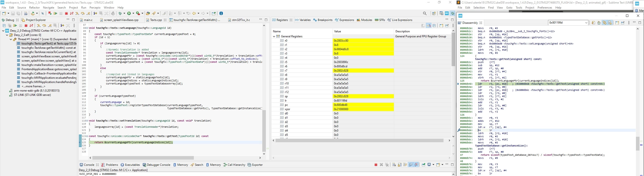Image resolution: width=644 pixels, height=176 pixels.
Task: Click the vertical scrollbar of the Registers view
Action: pos(453,49)
